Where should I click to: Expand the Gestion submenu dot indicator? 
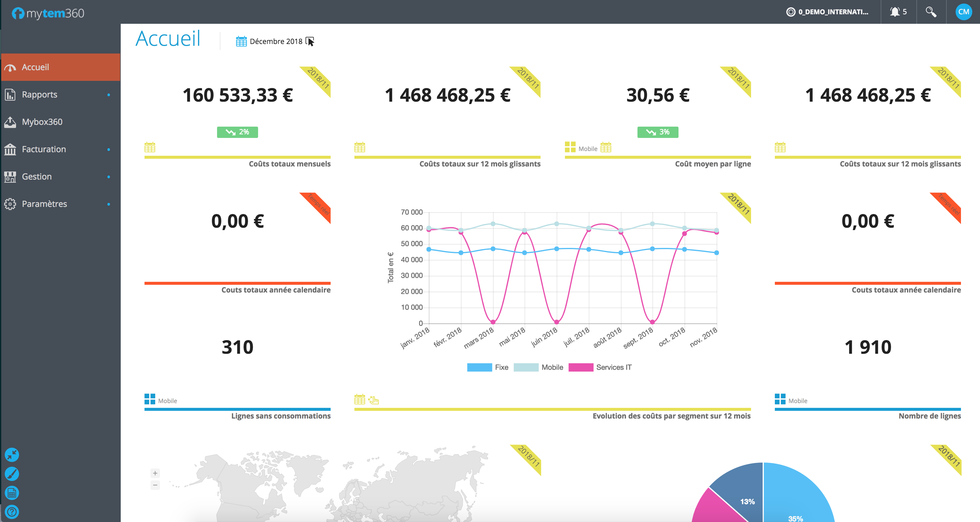click(109, 177)
